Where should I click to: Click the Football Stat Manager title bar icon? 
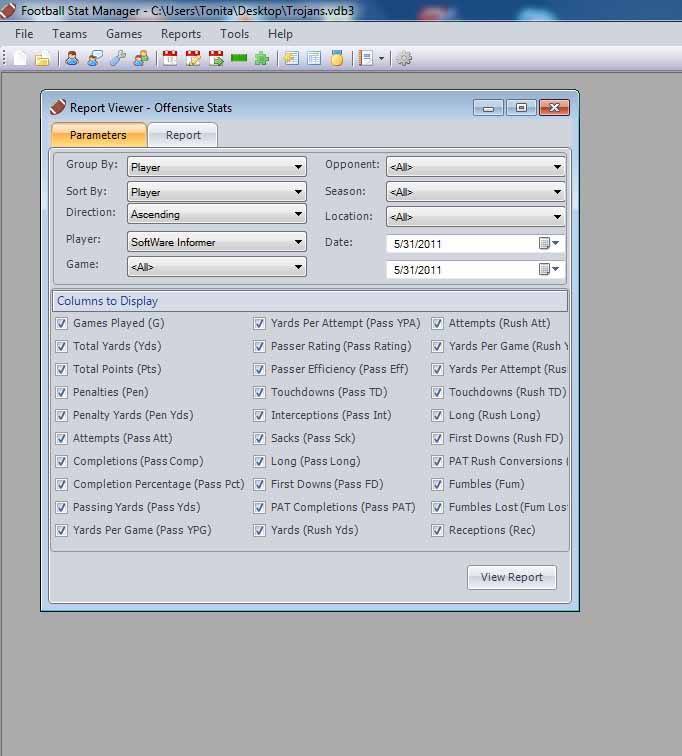coord(8,10)
